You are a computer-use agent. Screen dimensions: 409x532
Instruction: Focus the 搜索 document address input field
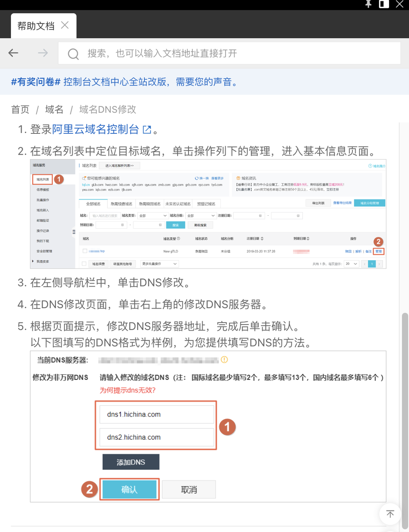coord(229,53)
